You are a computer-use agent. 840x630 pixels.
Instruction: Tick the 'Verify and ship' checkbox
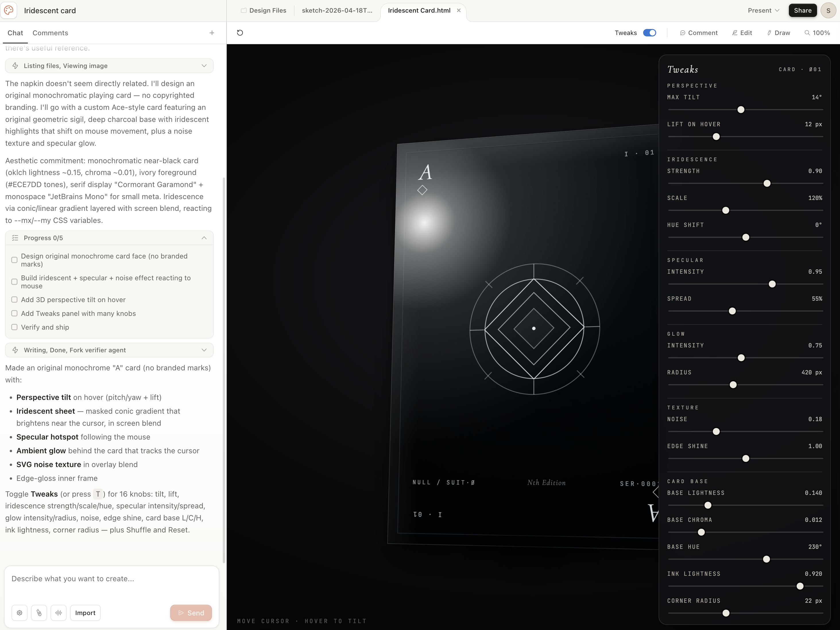tap(14, 327)
